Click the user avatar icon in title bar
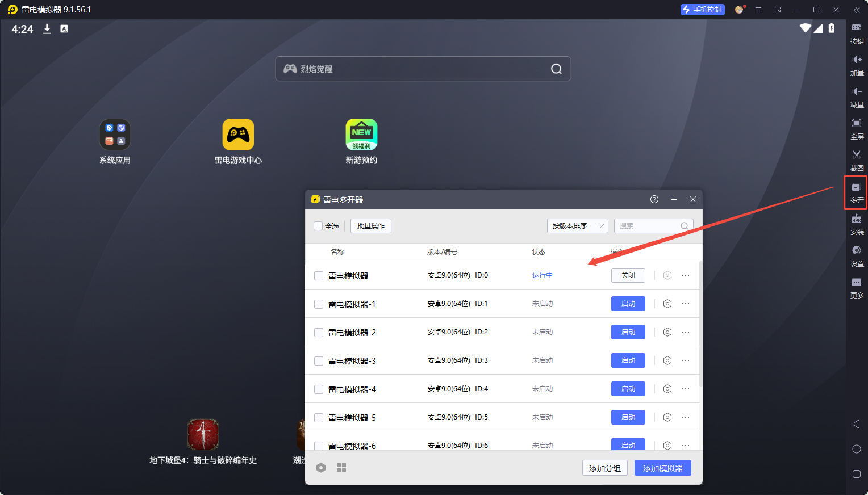The image size is (868, 495). click(739, 10)
